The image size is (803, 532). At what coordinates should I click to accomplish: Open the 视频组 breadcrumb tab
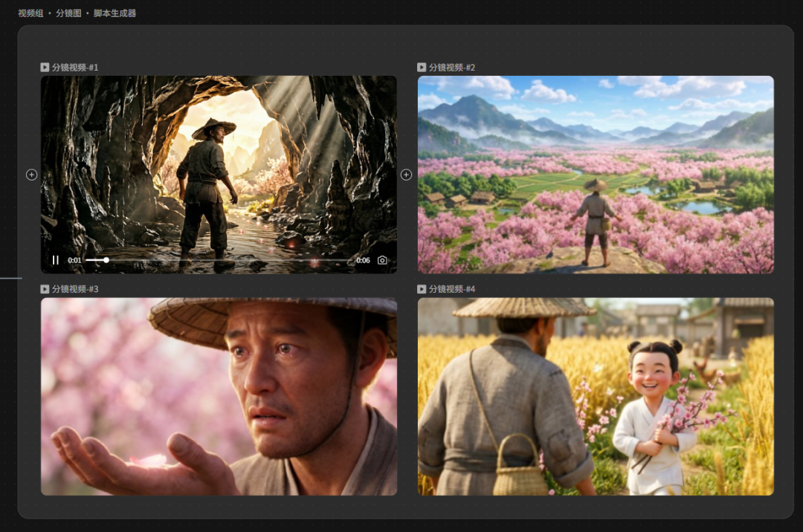30,13
